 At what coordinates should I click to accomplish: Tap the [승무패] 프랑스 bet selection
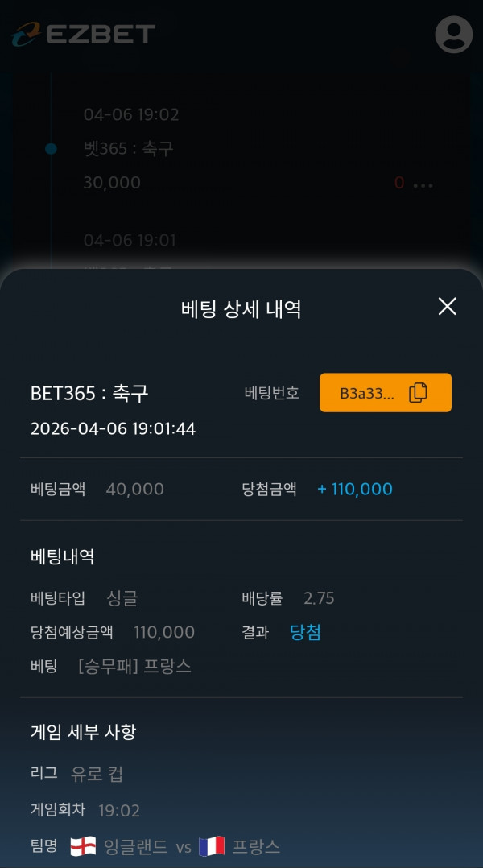tap(134, 667)
